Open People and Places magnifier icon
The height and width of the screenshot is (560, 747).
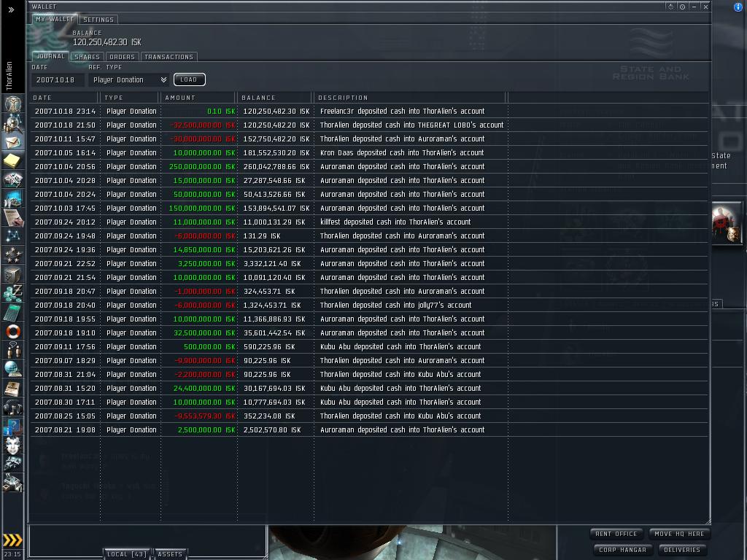point(13,122)
